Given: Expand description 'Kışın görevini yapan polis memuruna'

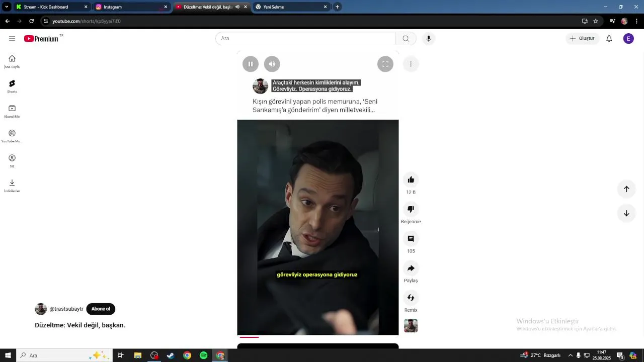Looking at the screenshot, I should click(315, 106).
